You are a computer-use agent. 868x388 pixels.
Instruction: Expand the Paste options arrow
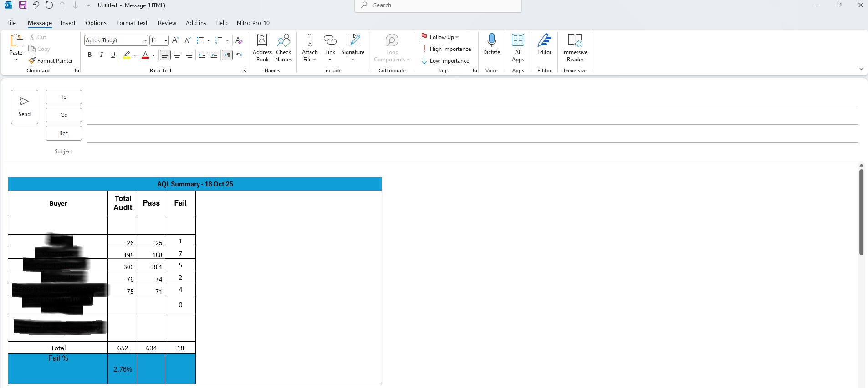16,60
